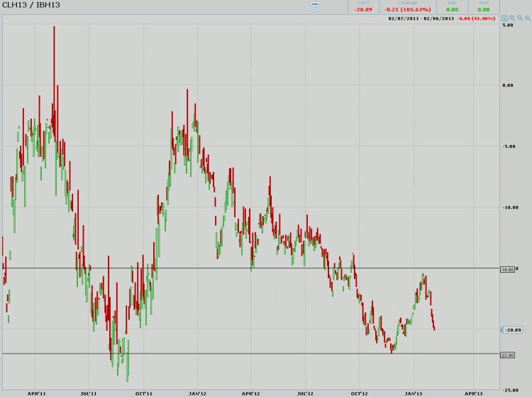Click the OCT'12 label on time axis
Screen dimensions: 532x397
coord(359,393)
